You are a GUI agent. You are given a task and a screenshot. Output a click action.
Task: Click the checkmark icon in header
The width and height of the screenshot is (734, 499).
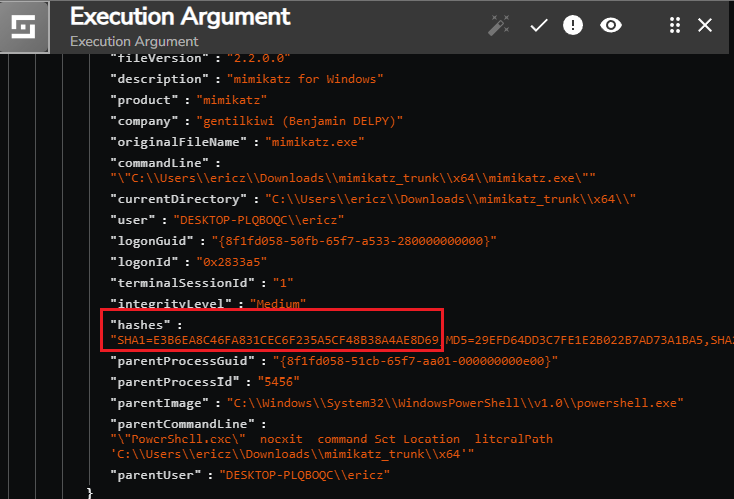(538, 25)
